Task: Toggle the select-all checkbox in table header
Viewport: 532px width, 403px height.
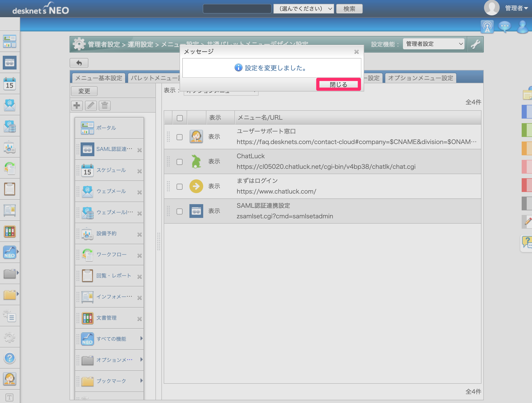Action: (179, 118)
